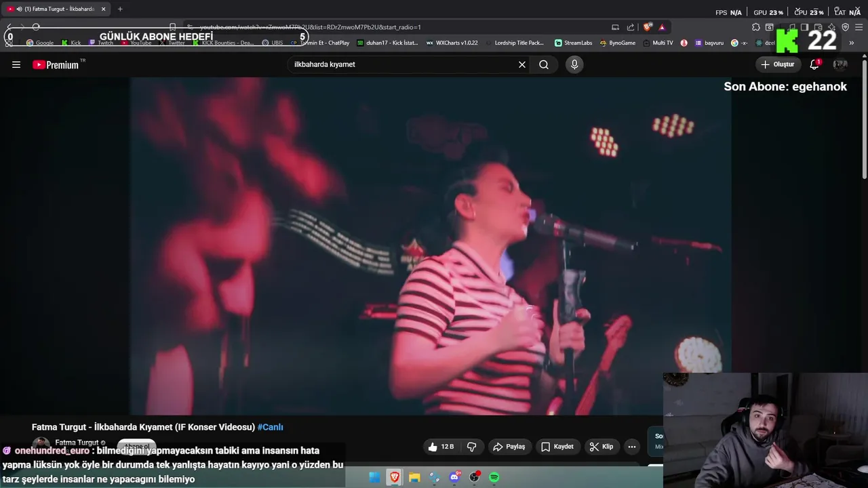
Task: Open the duhan17 - Kick İstat... bookmark
Action: pyautogui.click(x=387, y=43)
